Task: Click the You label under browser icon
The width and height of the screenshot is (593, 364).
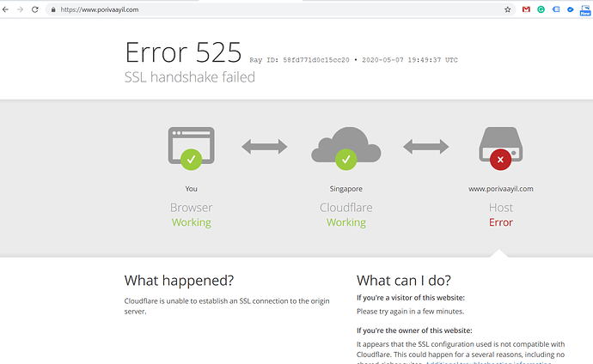Action: point(192,188)
